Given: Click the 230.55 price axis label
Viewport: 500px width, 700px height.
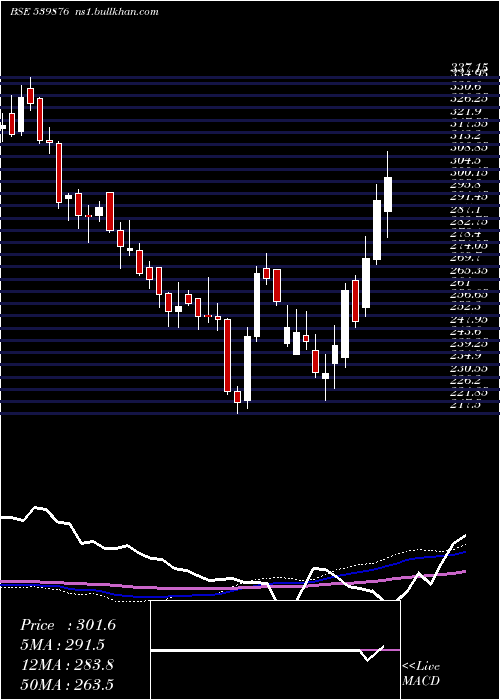Looking at the screenshot, I should (x=470, y=368).
